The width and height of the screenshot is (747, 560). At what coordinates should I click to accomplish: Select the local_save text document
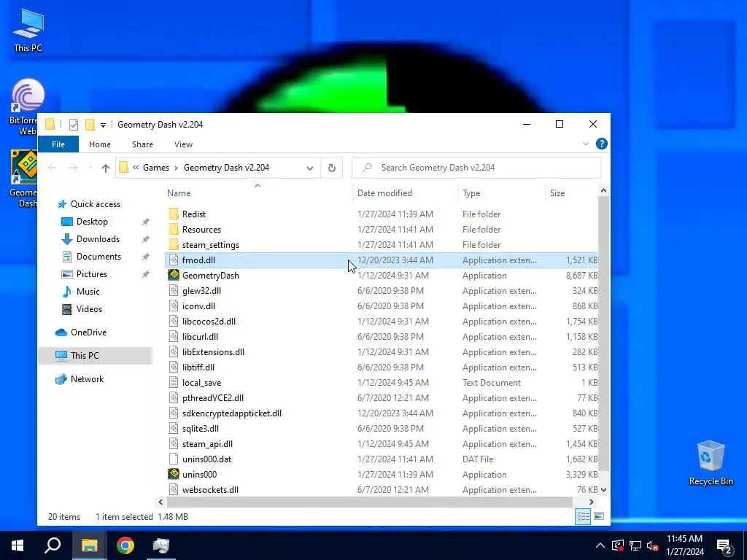(201, 382)
